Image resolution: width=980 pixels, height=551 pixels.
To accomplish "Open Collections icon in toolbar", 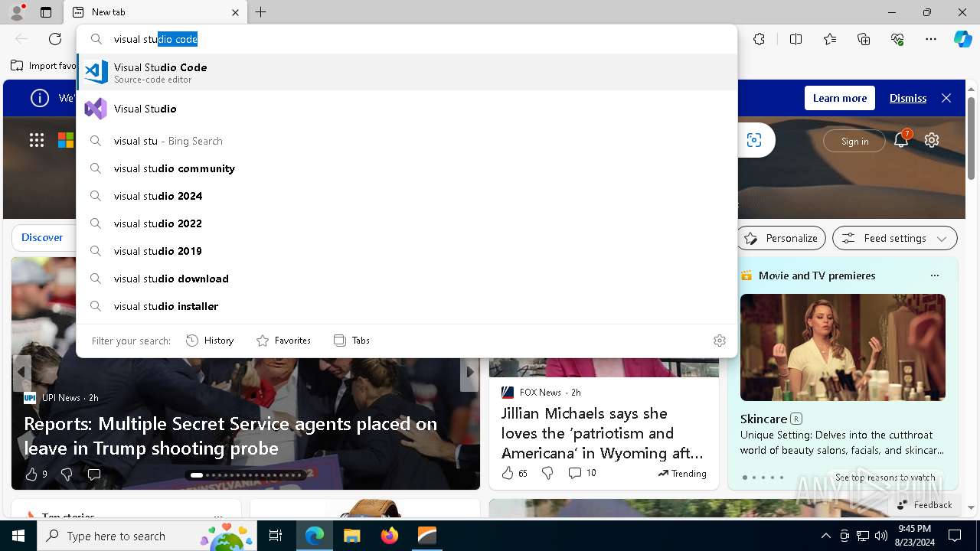I will tap(864, 39).
